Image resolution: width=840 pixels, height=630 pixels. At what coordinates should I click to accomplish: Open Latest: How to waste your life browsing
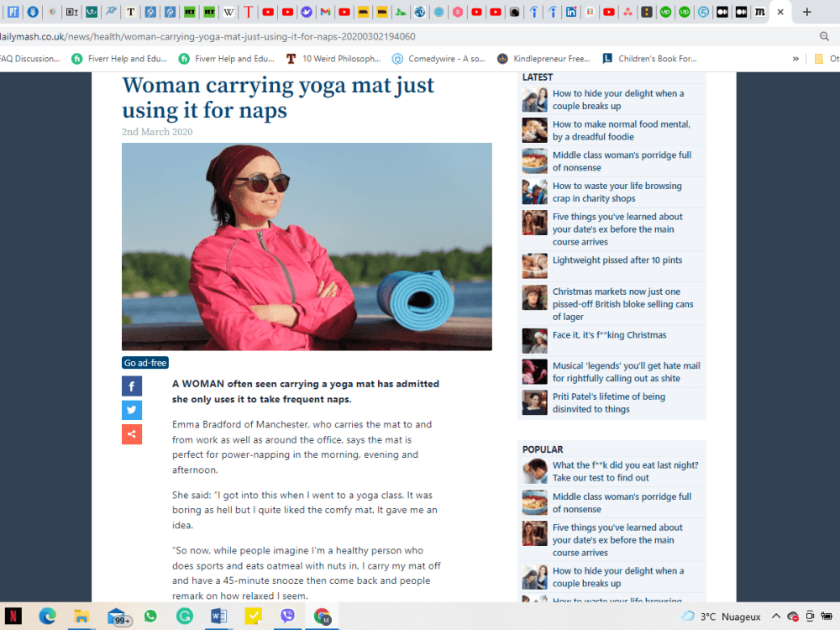(617, 192)
